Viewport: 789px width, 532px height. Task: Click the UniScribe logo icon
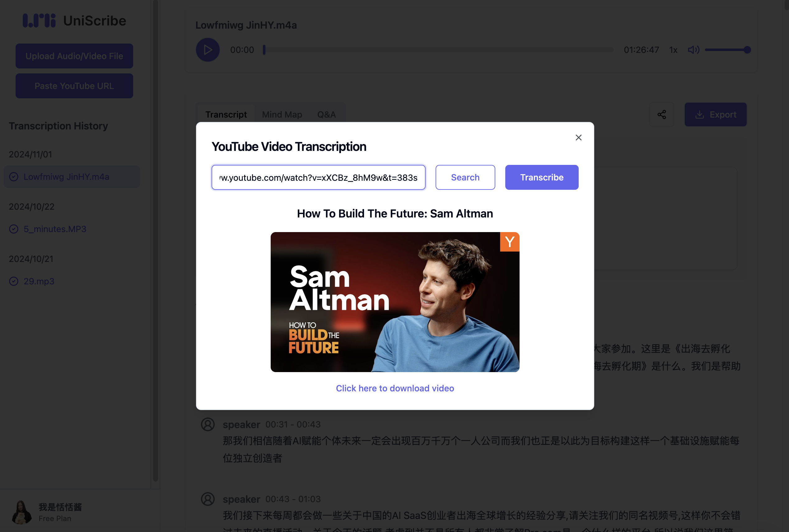click(39, 21)
